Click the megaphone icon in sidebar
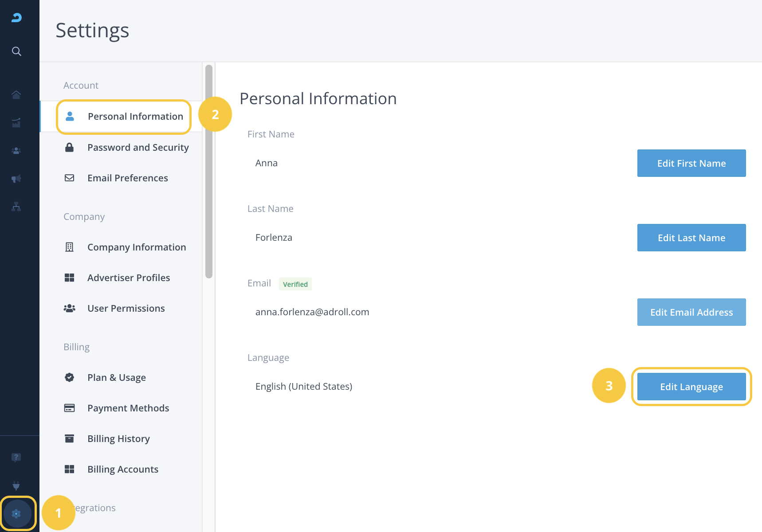 click(16, 179)
